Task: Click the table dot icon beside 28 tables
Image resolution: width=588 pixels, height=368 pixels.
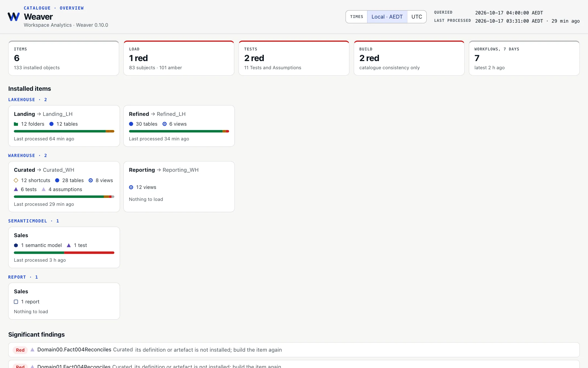Action: pos(57,180)
